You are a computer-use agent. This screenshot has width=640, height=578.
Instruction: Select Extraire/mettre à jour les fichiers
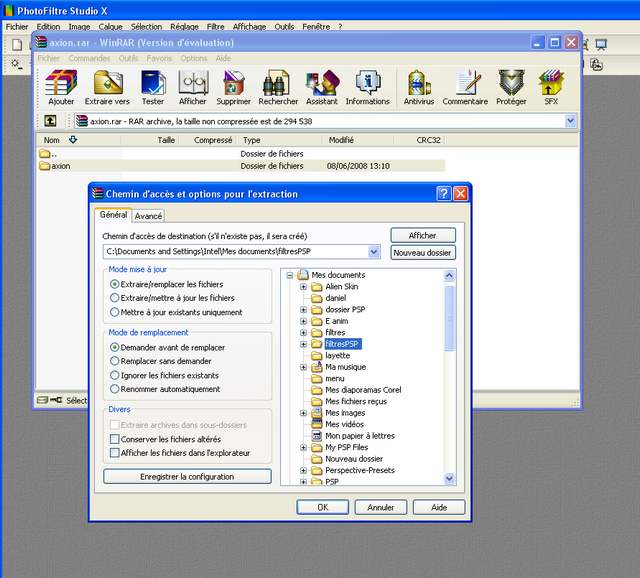pos(115,298)
